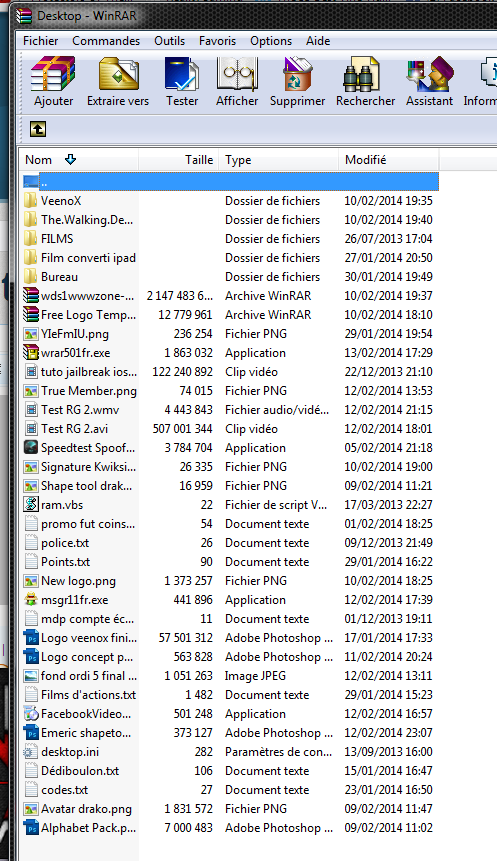Open the Options menu

pos(271,41)
